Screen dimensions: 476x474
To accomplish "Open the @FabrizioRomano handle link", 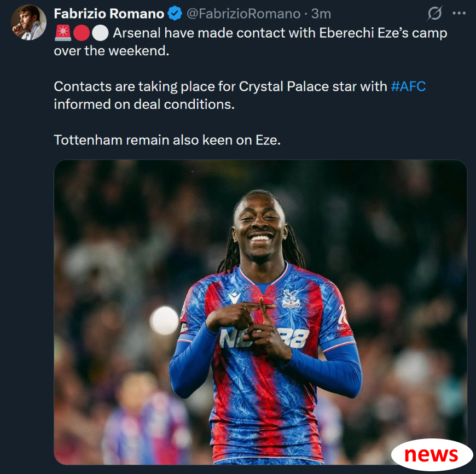I will coord(243,14).
